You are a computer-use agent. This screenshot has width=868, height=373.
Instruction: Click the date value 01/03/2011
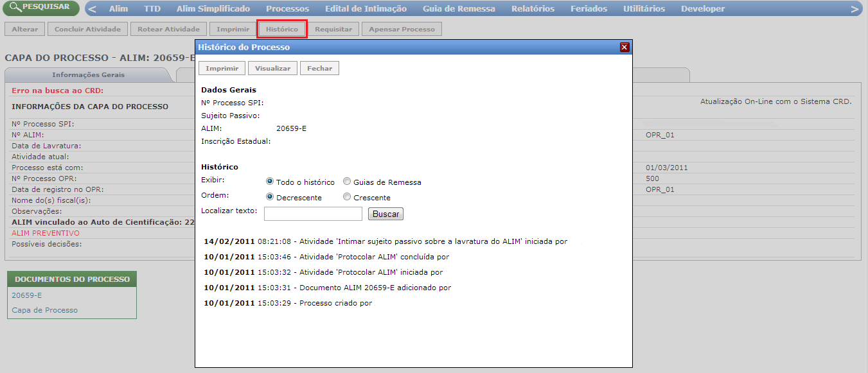pos(667,168)
